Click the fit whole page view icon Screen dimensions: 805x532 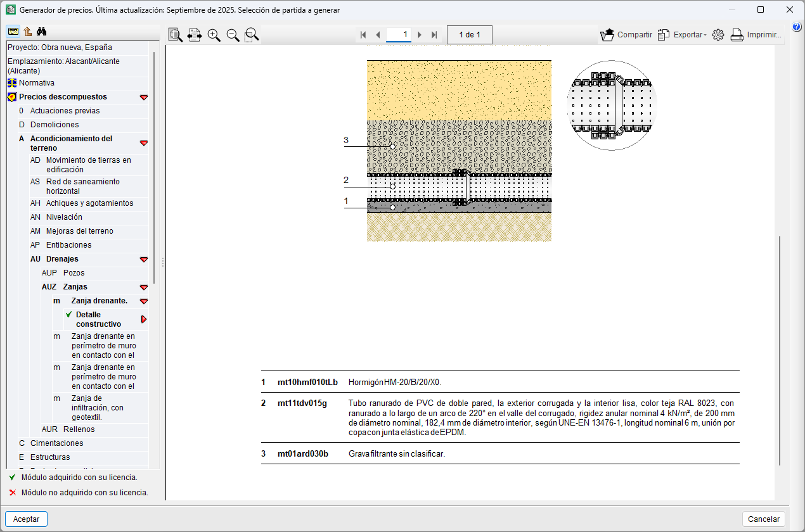[176, 35]
